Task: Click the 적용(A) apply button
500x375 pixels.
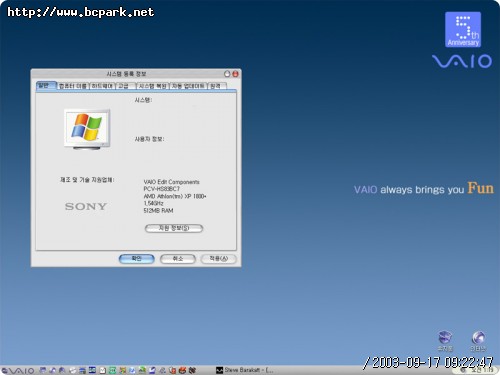Action: 219,259
